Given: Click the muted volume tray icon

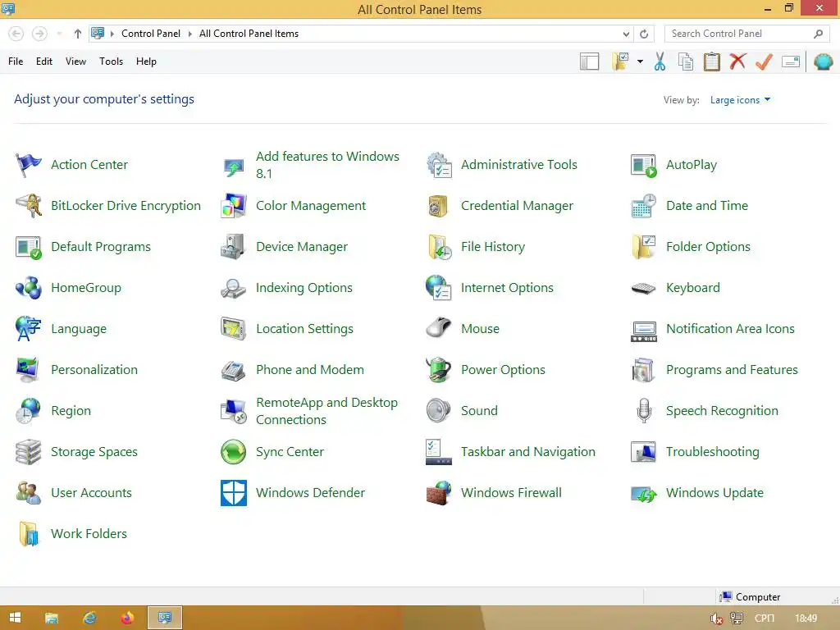Looking at the screenshot, I should click(716, 619).
